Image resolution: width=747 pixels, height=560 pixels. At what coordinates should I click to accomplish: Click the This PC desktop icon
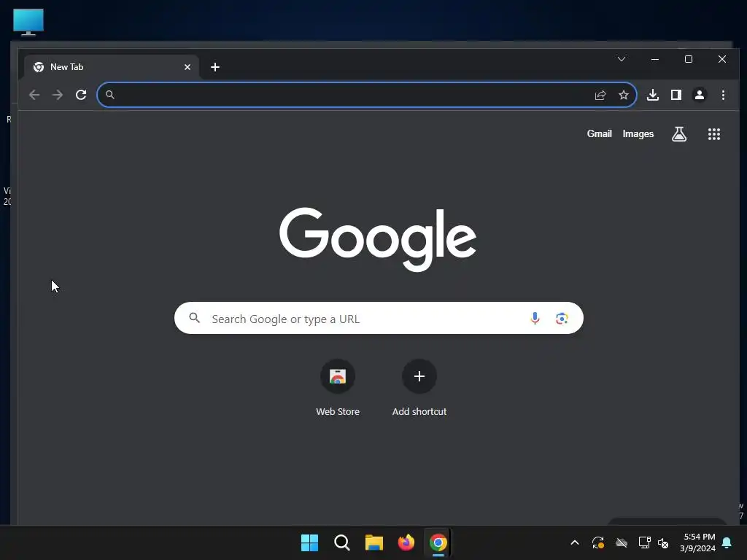click(28, 22)
